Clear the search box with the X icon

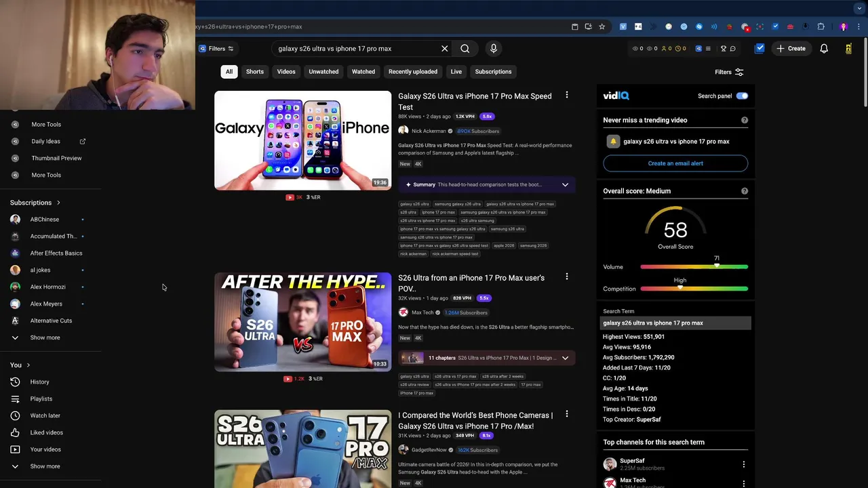(445, 49)
